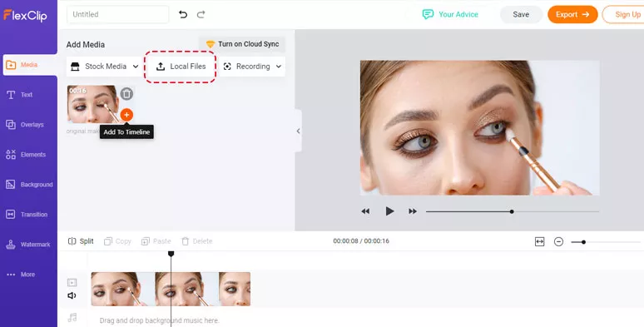The height and width of the screenshot is (327, 644).
Task: Redo the last action
Action: pyautogui.click(x=201, y=15)
